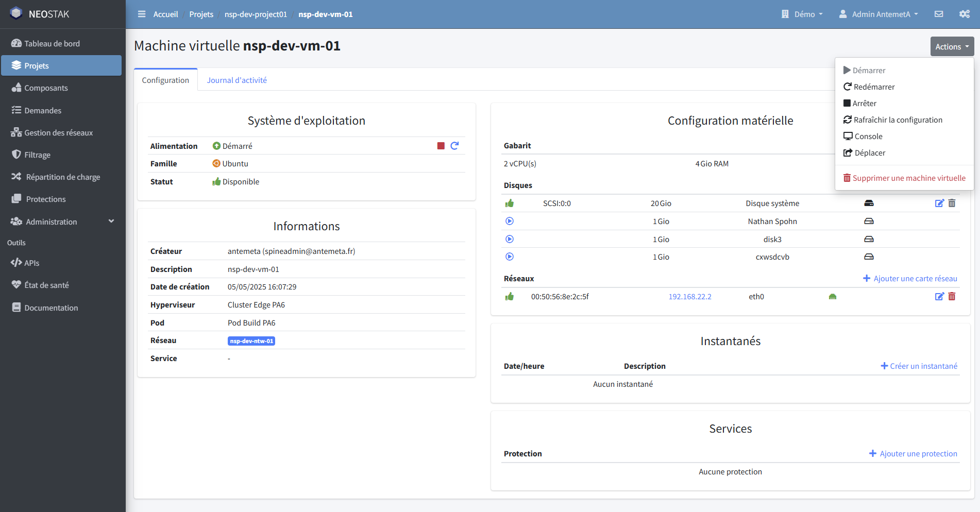Viewport: 980px width, 512px height.
Task: Click the play circle icon for disk3
Action: pos(510,239)
